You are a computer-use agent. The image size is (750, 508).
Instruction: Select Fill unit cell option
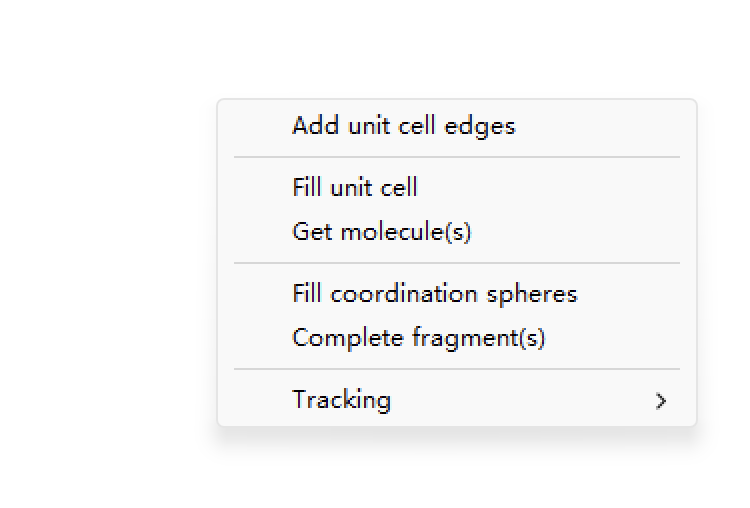355,188
